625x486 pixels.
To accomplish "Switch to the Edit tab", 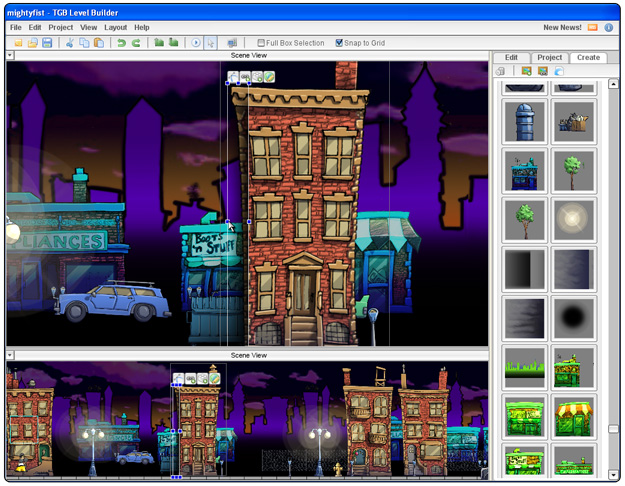I will point(511,57).
